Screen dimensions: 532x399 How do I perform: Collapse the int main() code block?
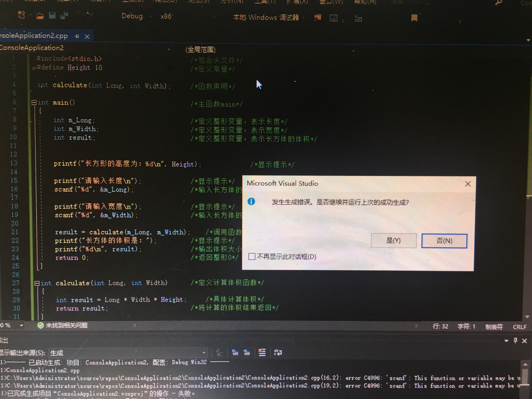(34, 103)
